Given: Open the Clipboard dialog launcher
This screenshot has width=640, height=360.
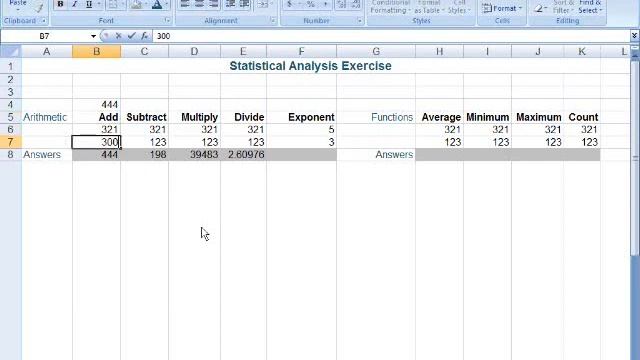Looking at the screenshot, I should (x=44, y=20).
